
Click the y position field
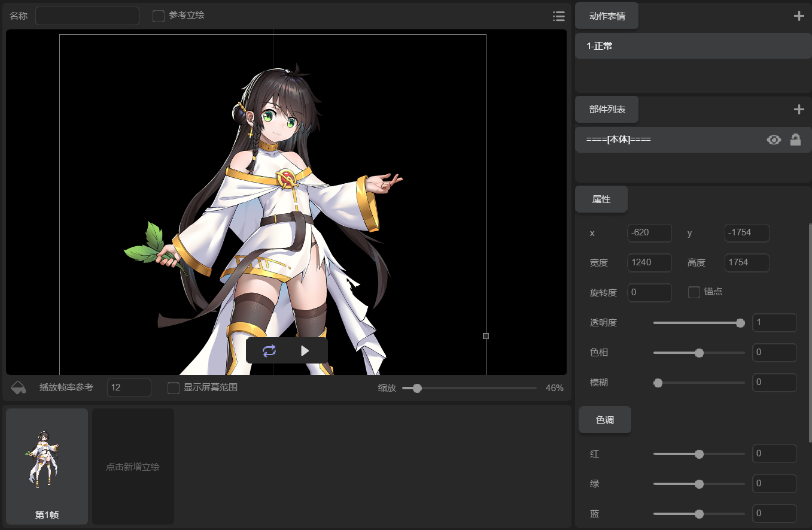click(747, 233)
